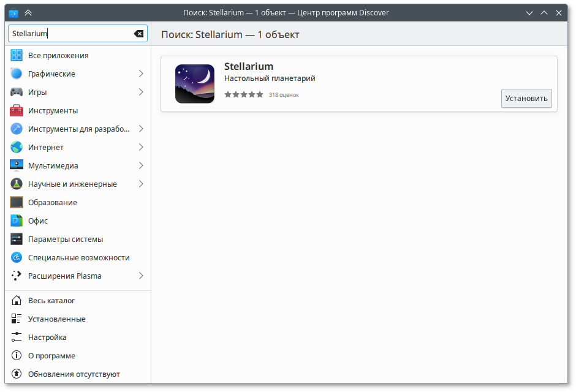576x392 pixels.
Task: Click the Офис documents icon
Action: click(x=17, y=221)
